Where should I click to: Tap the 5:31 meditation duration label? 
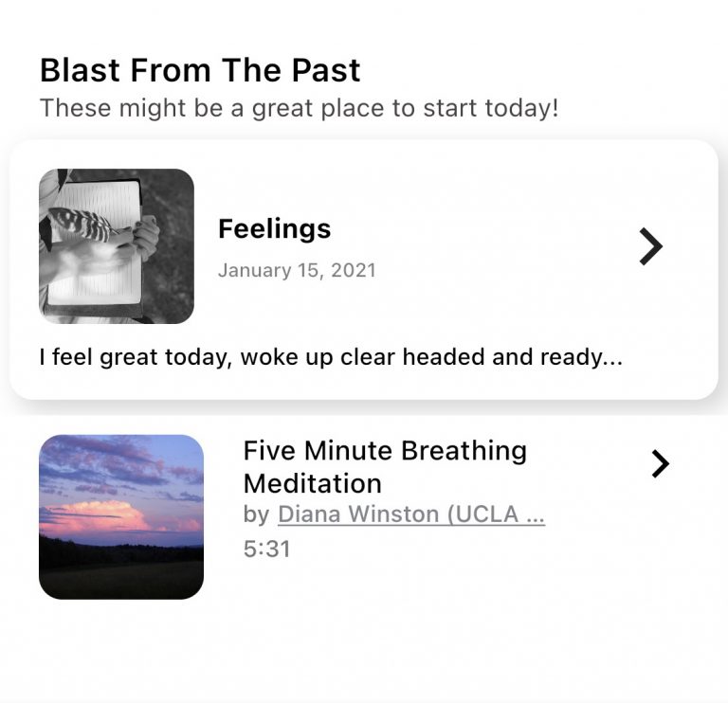[x=267, y=549]
